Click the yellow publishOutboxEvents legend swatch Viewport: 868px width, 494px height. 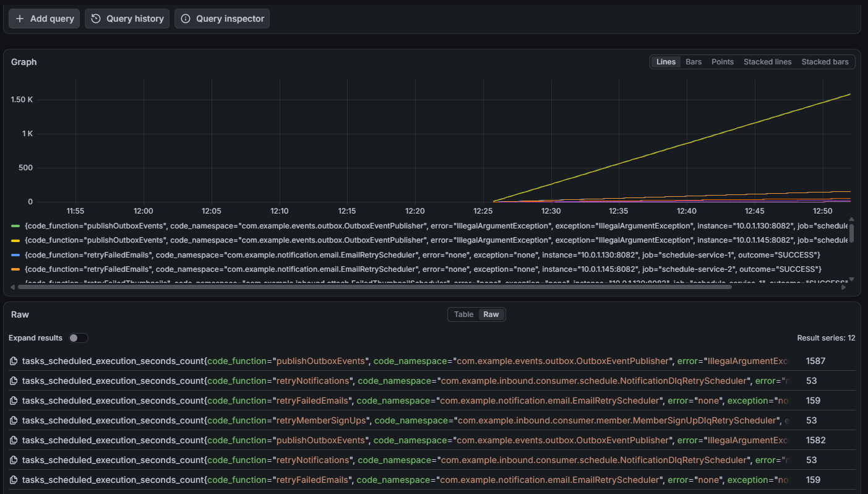click(x=15, y=240)
